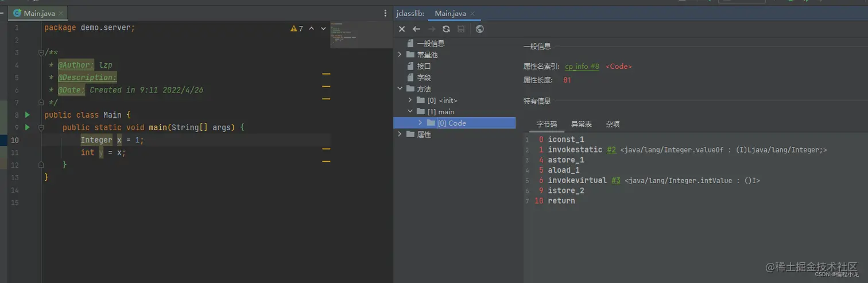Click the warning indicator showing 7 problems
868x283 pixels.
[297, 28]
